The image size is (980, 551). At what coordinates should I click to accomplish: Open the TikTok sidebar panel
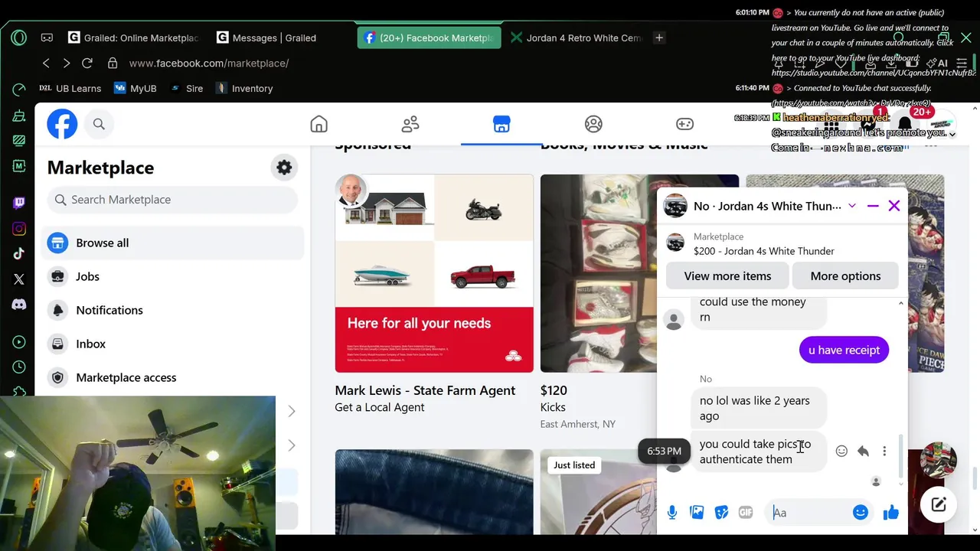(19, 254)
